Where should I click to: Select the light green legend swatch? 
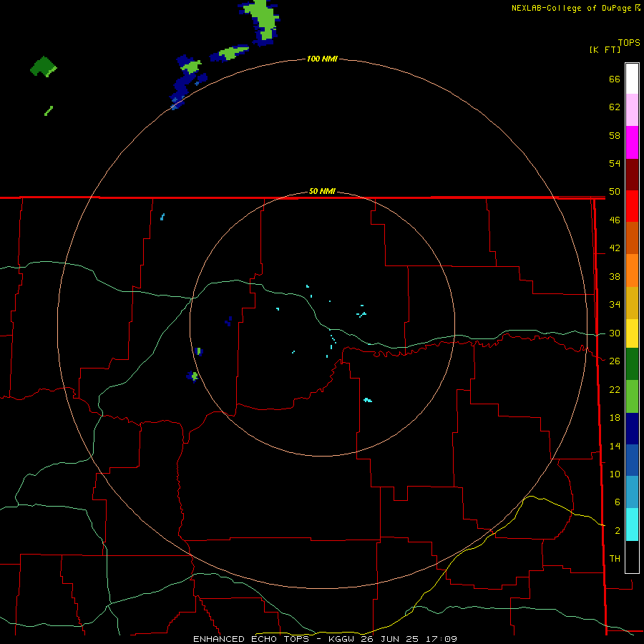click(632, 396)
